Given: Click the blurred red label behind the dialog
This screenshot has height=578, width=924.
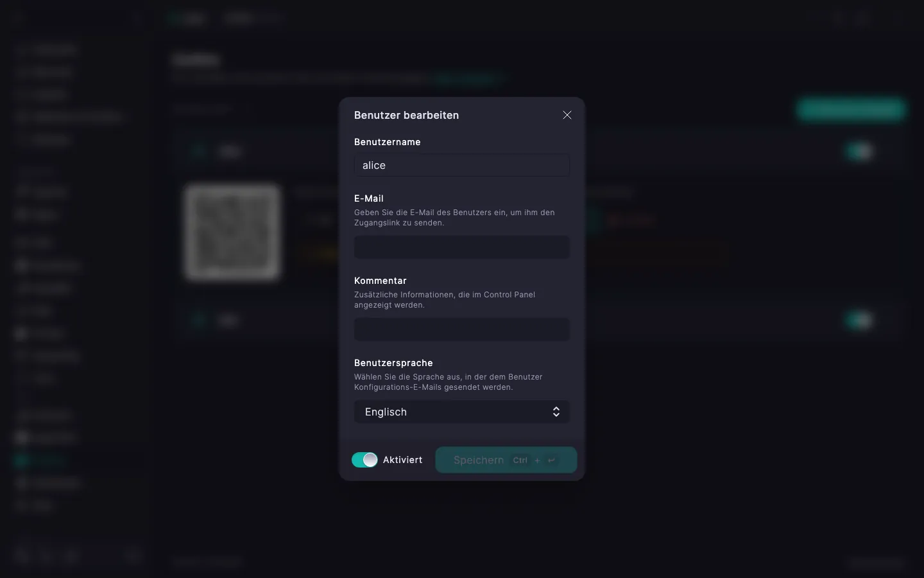Looking at the screenshot, I should (x=630, y=220).
